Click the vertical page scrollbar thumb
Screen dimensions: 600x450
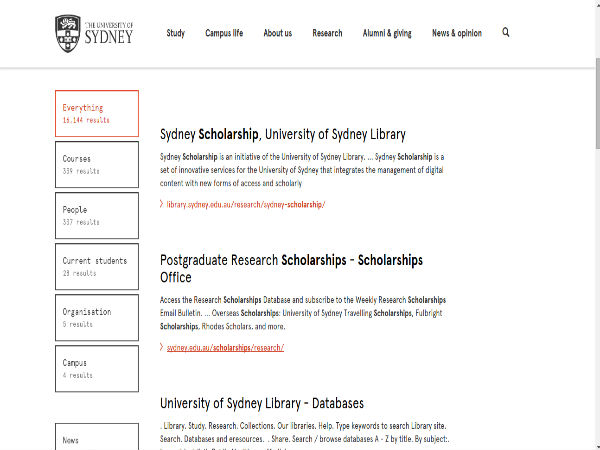598,103
